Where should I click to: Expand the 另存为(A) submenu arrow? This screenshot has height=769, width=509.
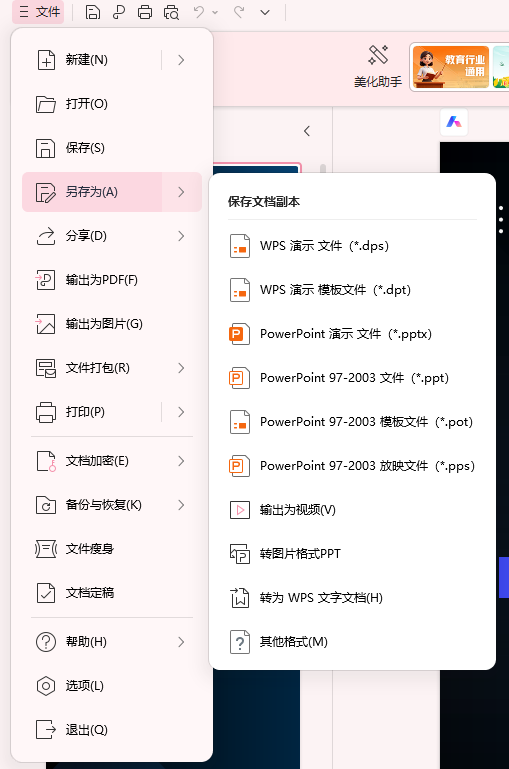coord(181,192)
